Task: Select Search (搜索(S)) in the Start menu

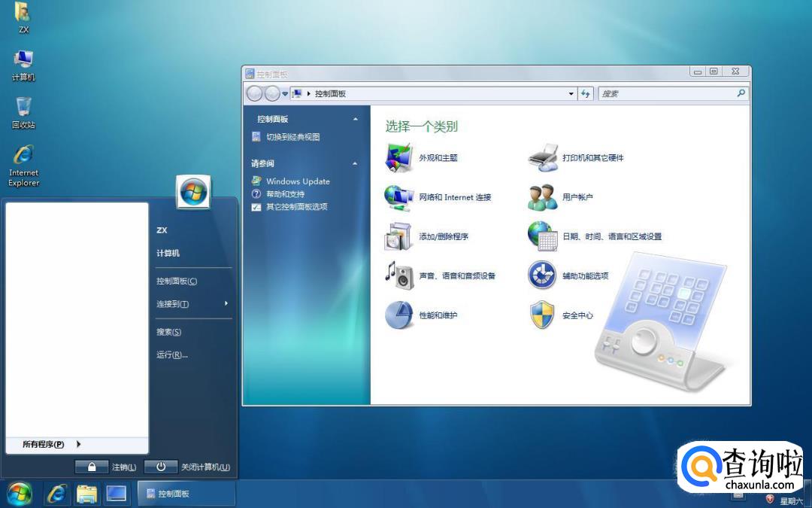Action: tap(169, 332)
